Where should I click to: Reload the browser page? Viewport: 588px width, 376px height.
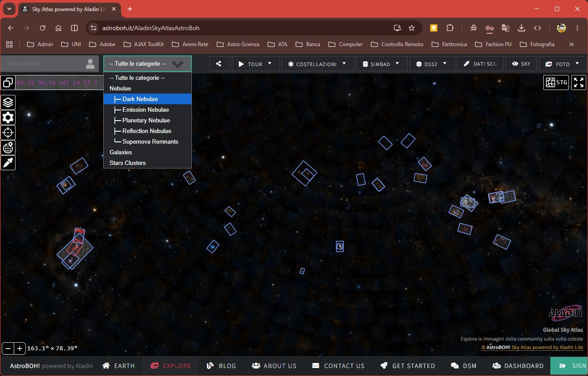[x=43, y=28]
